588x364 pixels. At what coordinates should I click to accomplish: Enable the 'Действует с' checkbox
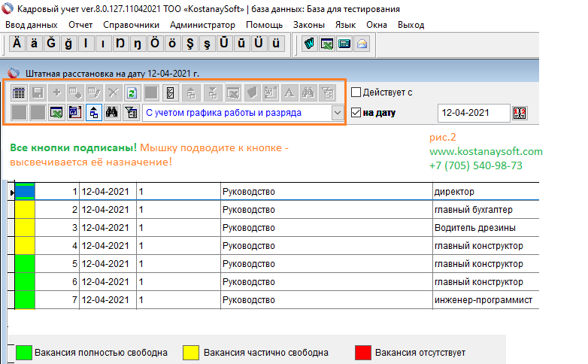tap(356, 93)
